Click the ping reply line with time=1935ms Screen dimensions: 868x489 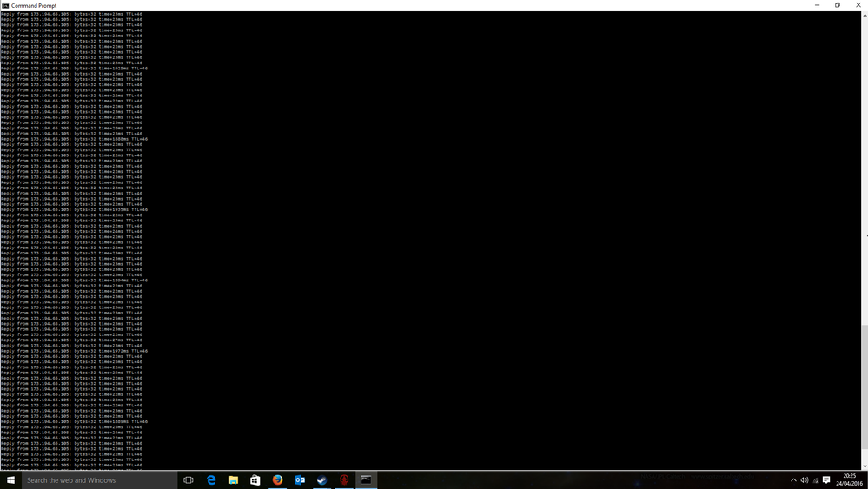pyautogui.click(x=74, y=209)
